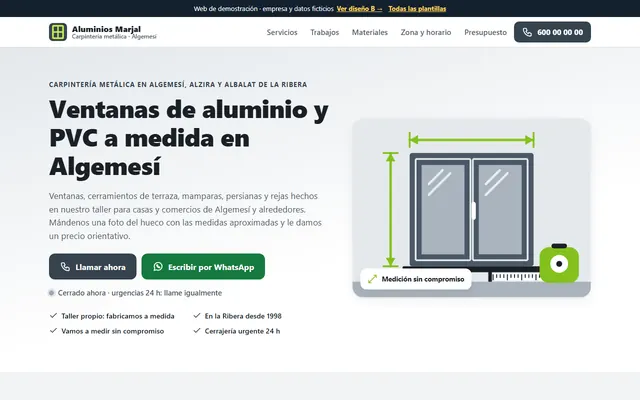Click the hero description paragraph
The width and height of the screenshot is (640, 400).
pyautogui.click(x=185, y=216)
